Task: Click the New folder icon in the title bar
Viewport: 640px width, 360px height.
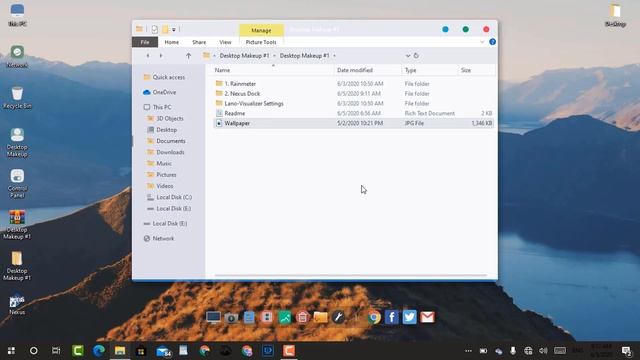Action: (x=165, y=29)
